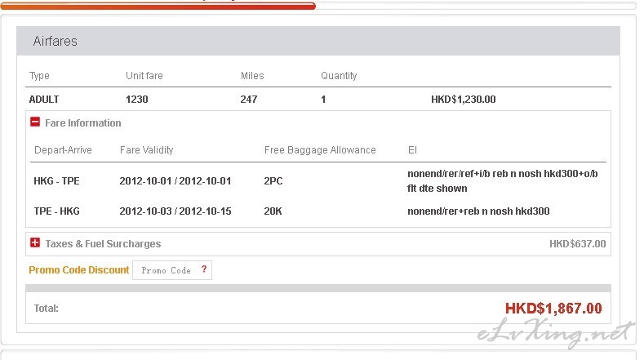Expand Taxes & Fuel Surcharges section

click(x=35, y=242)
